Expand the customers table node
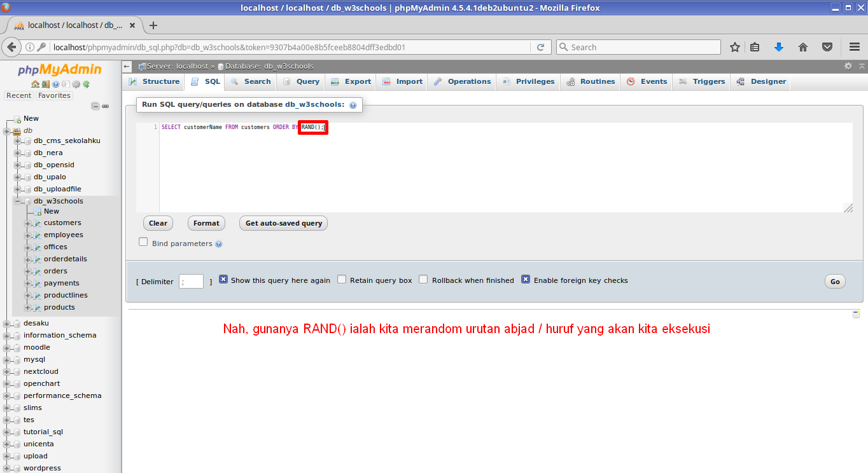Viewport: 868px width, 473px height. coord(27,223)
